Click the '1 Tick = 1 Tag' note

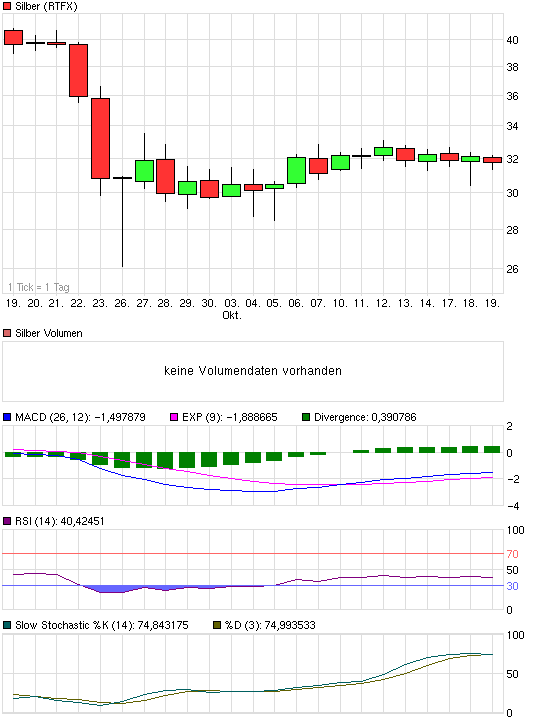coord(39,287)
